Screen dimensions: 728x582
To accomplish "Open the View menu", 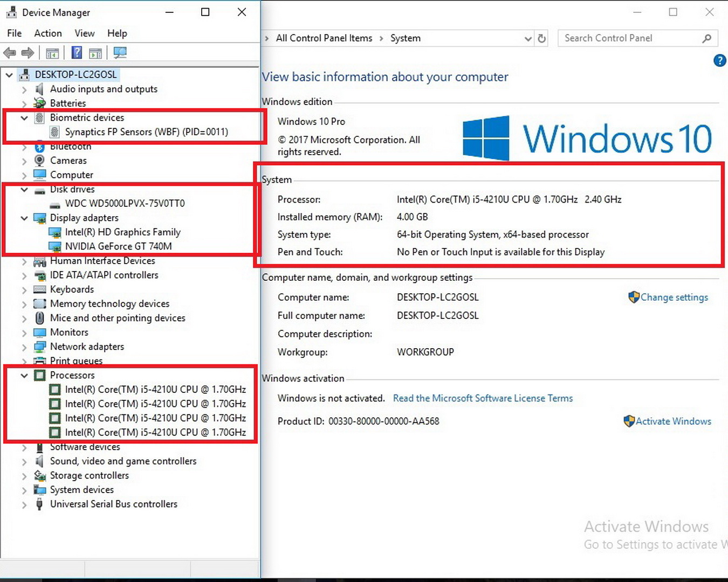I will 85,33.
